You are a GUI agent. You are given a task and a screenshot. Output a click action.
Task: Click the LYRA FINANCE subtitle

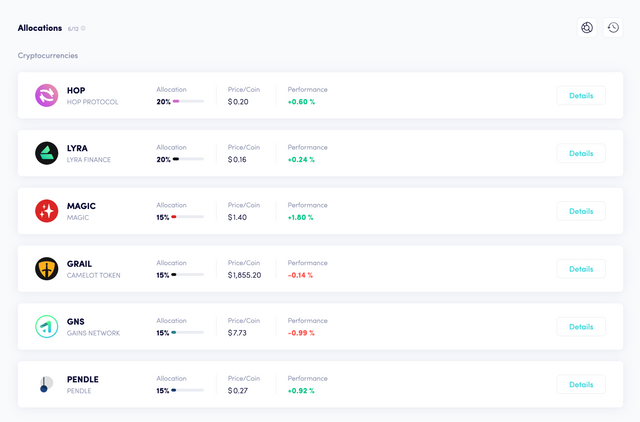[89, 160]
